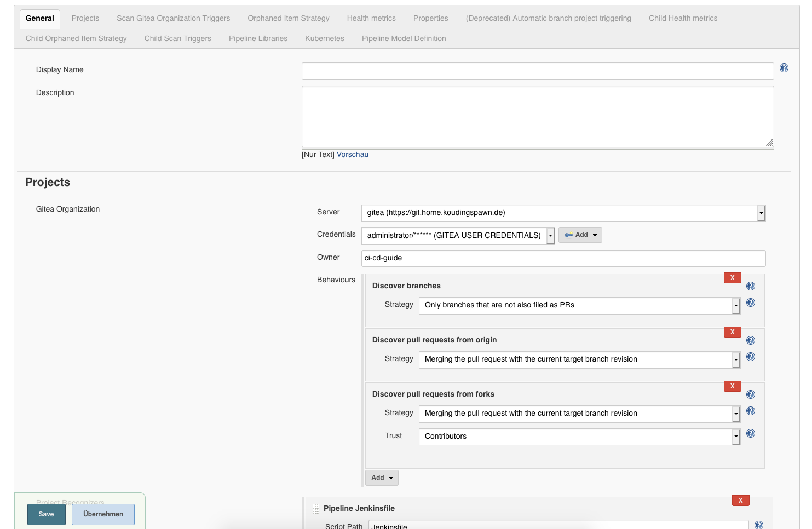Image resolution: width=812 pixels, height=529 pixels.
Task: Open the Trust dropdown showing Contributors
Action: pyautogui.click(x=579, y=437)
